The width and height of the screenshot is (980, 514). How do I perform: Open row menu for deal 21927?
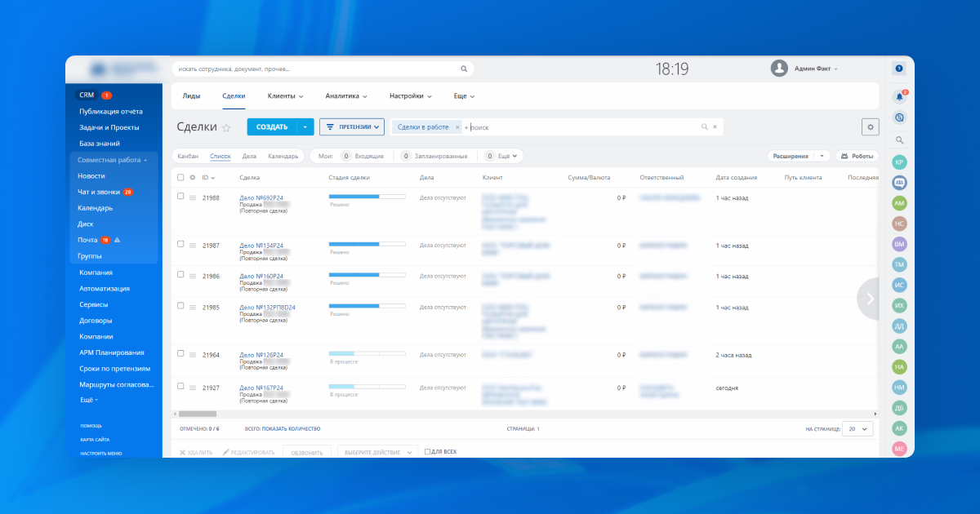193,388
